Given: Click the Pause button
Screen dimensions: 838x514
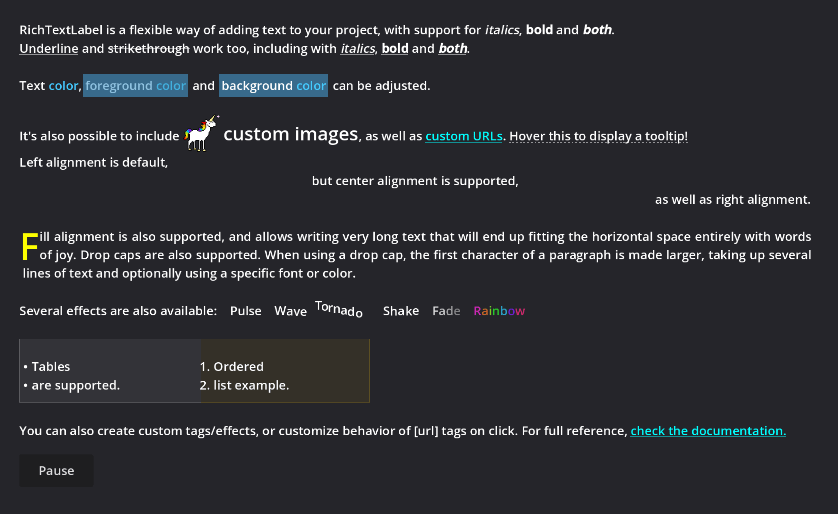Looking at the screenshot, I should click(x=56, y=471).
